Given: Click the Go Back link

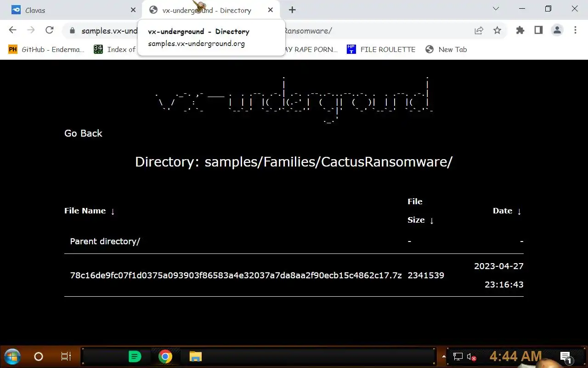Looking at the screenshot, I should (x=83, y=133).
